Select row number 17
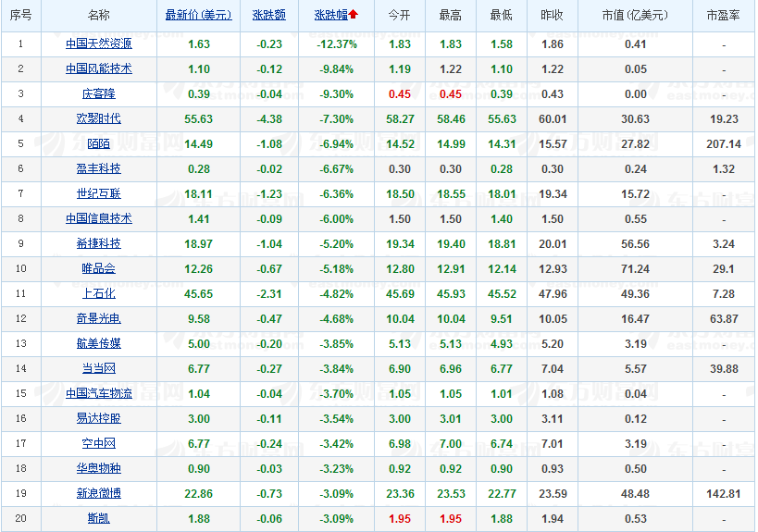The image size is (758, 532). point(20,443)
